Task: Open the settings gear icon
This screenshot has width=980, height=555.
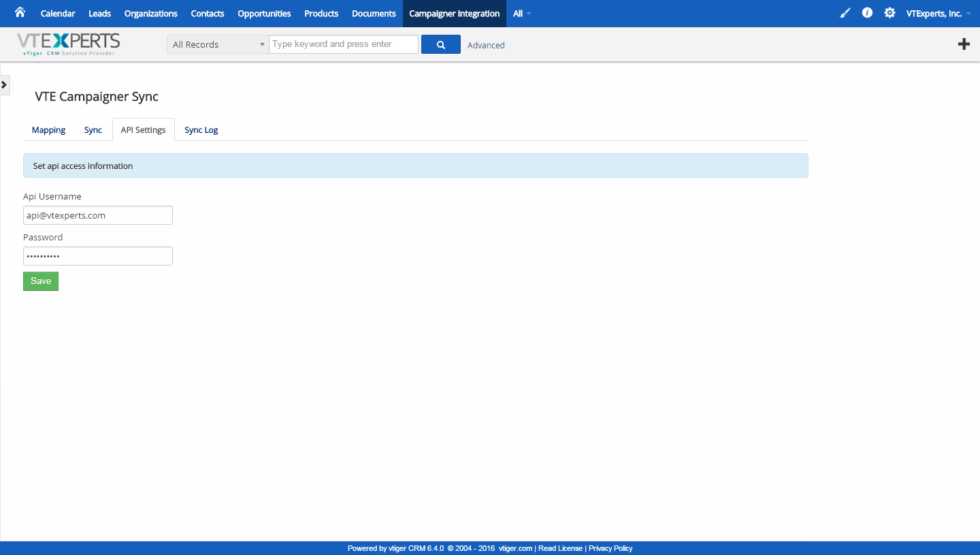Action: [889, 13]
